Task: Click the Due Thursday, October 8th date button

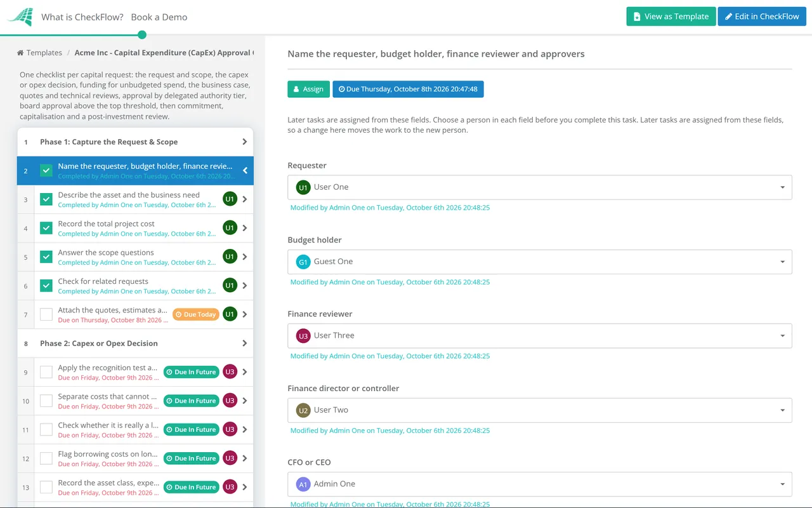Action: point(408,90)
